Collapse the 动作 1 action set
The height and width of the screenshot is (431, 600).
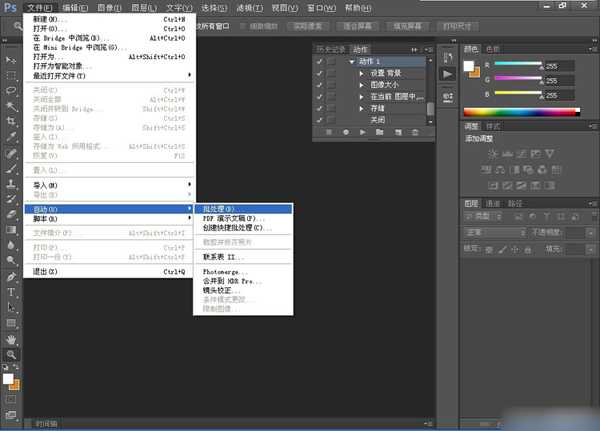point(350,61)
